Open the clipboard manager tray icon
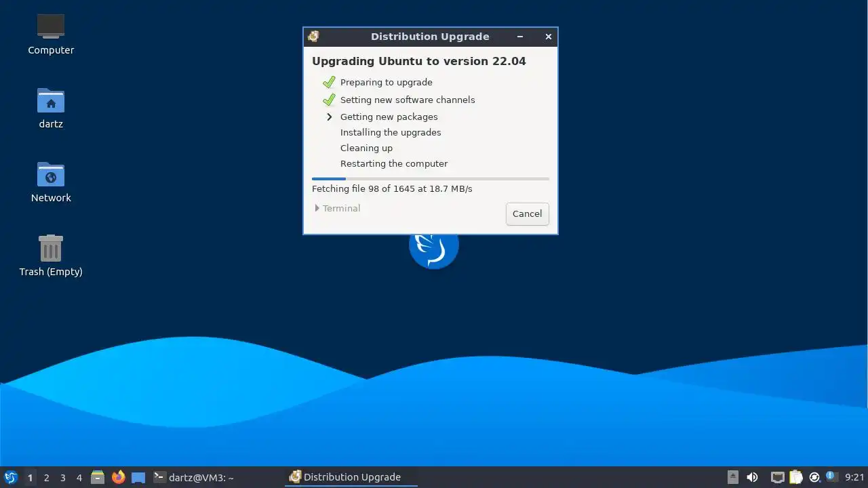The height and width of the screenshot is (488, 868). (796, 477)
